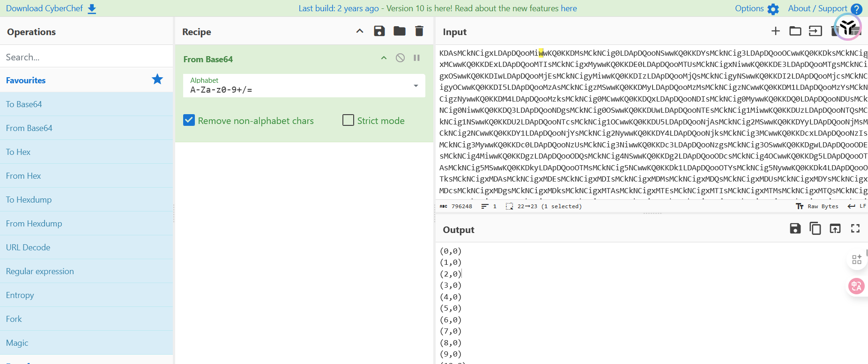Choose URL Decode operation
The height and width of the screenshot is (364, 868).
click(28, 248)
